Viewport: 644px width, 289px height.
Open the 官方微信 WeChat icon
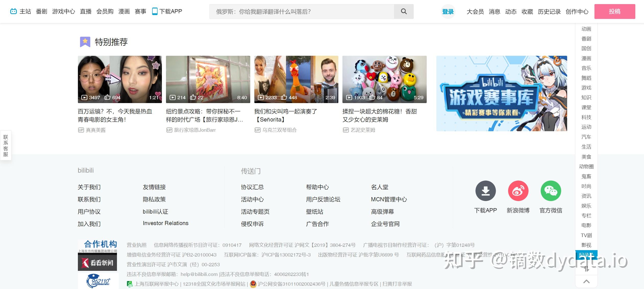click(x=551, y=191)
